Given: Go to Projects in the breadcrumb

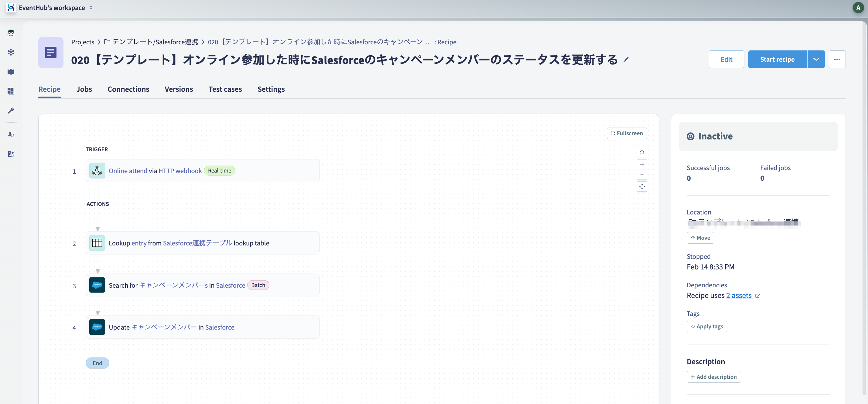Looking at the screenshot, I should coord(83,42).
